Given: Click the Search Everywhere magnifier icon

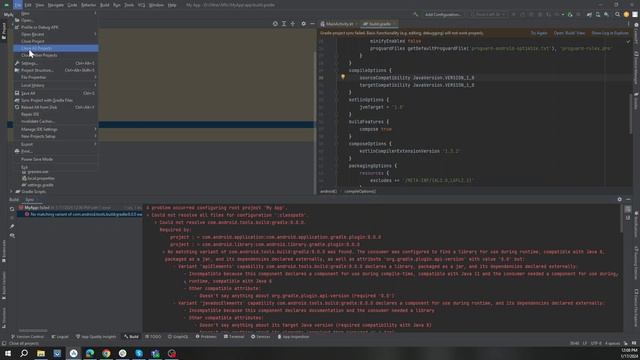Looking at the screenshot, I should point(617,14).
